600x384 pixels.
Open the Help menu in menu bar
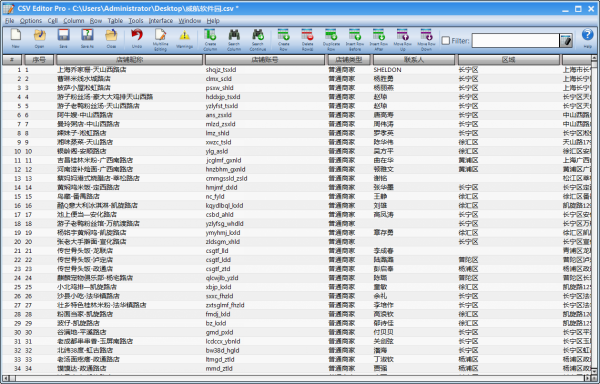213,21
